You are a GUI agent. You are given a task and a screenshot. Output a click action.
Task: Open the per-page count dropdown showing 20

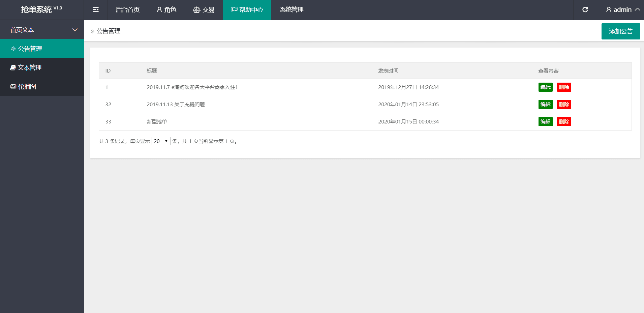pyautogui.click(x=161, y=141)
